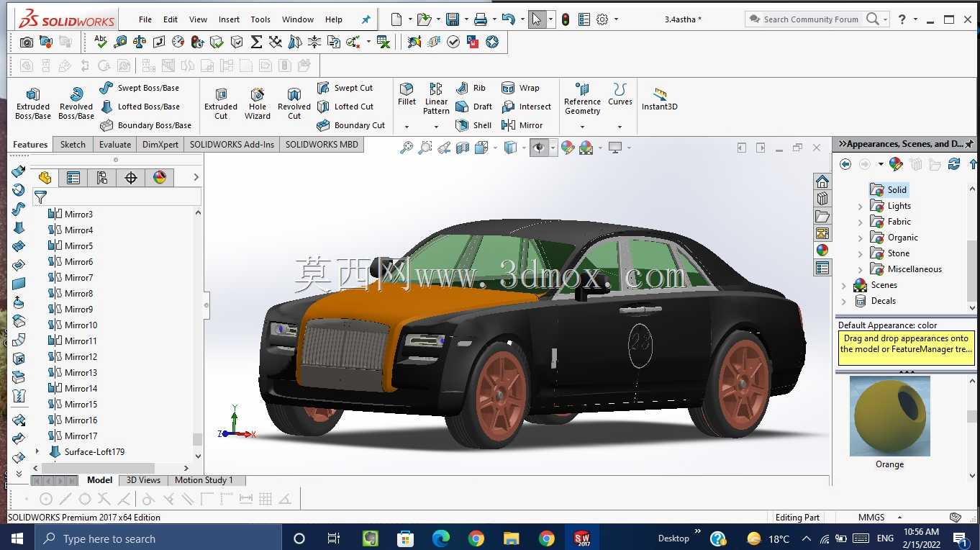The height and width of the screenshot is (550, 980).
Task: Expand the FeatureManager tabs arrow
Action: 196,177
